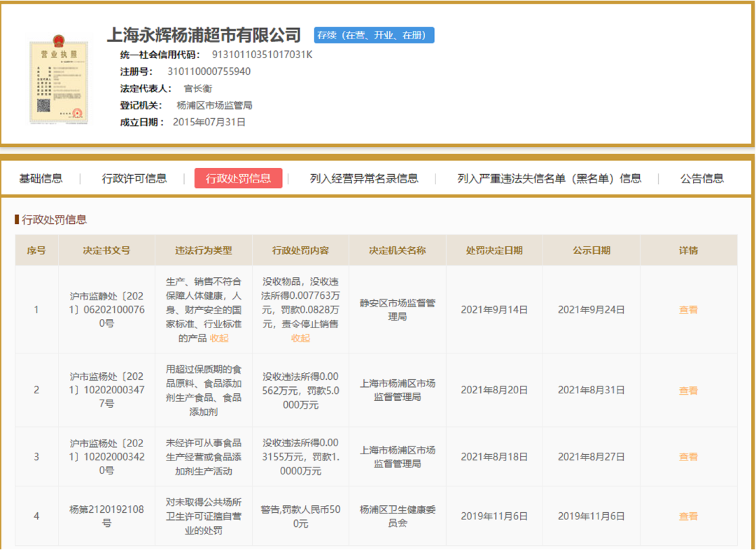Open the 列入经营异常名录信息 tab
The image size is (756, 550).
[x=364, y=178]
